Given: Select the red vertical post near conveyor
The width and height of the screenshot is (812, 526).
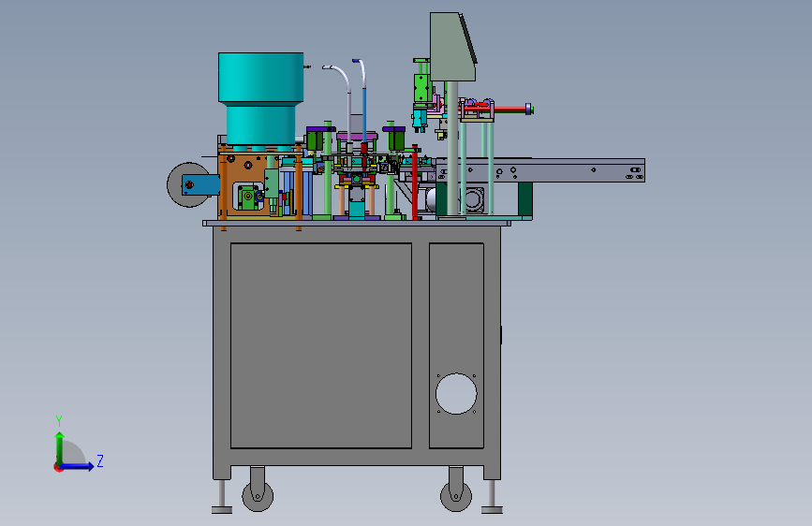Looking at the screenshot, I should (x=415, y=183).
